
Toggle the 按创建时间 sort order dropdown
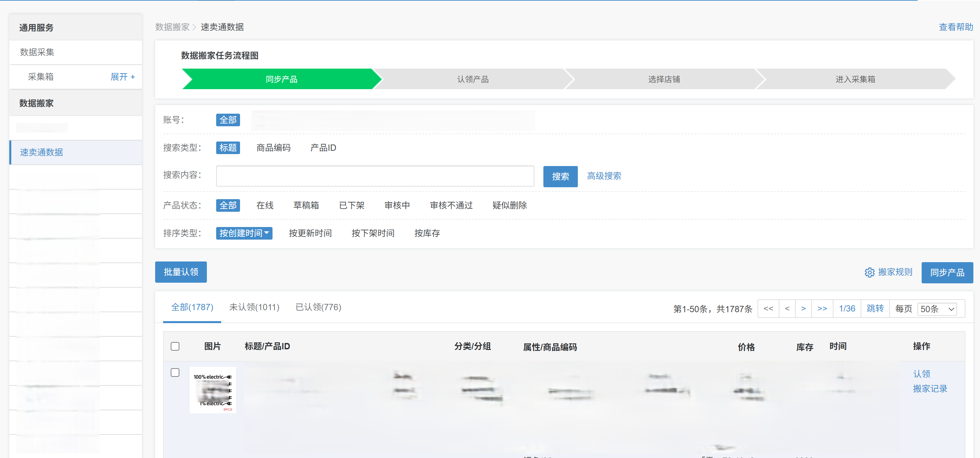point(244,233)
